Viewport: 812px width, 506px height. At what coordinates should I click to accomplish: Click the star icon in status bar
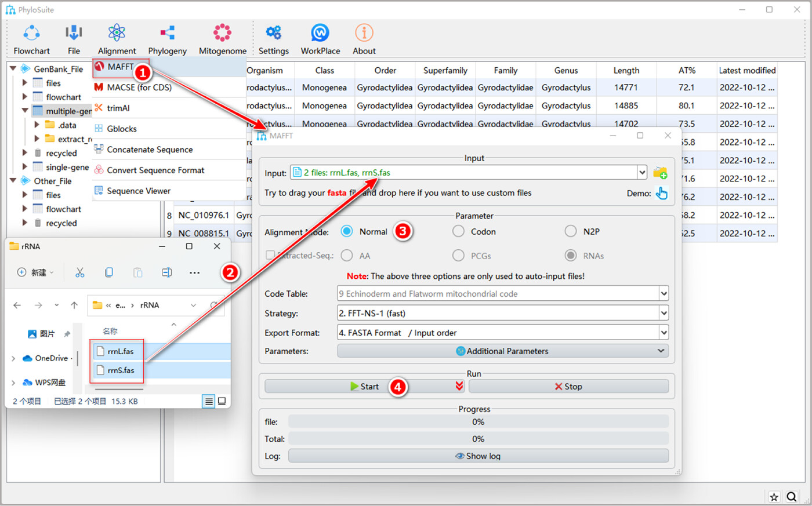pyautogui.click(x=774, y=497)
